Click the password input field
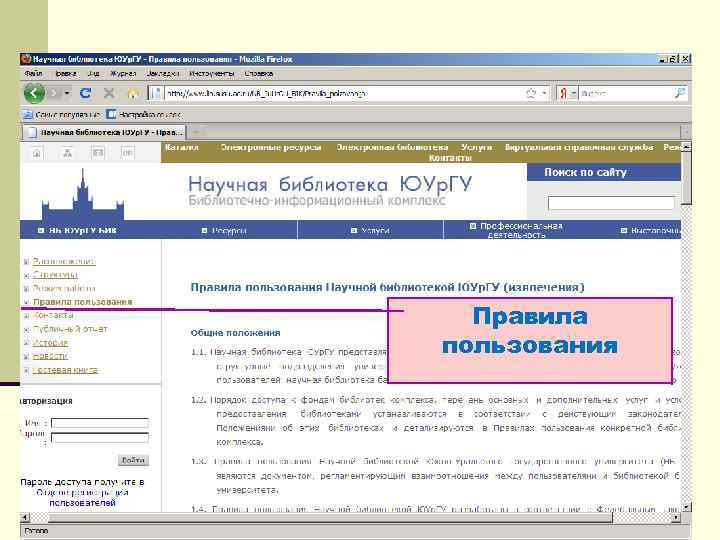 coord(100,438)
